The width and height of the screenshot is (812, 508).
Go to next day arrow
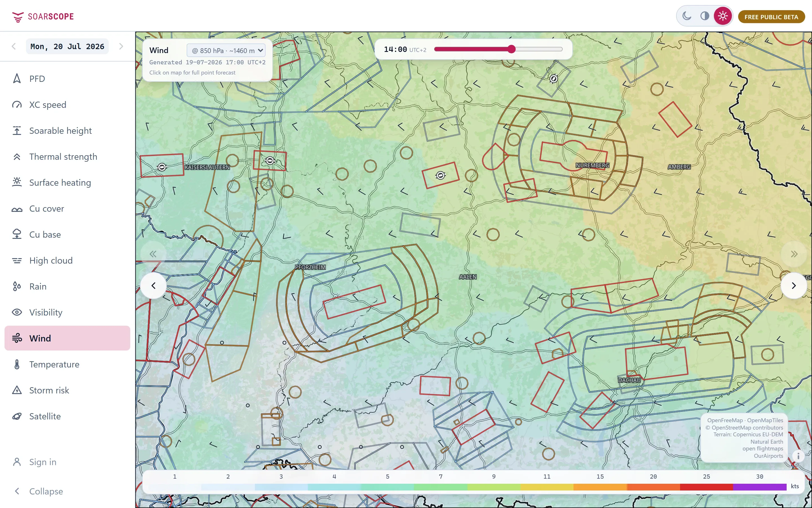(x=121, y=46)
